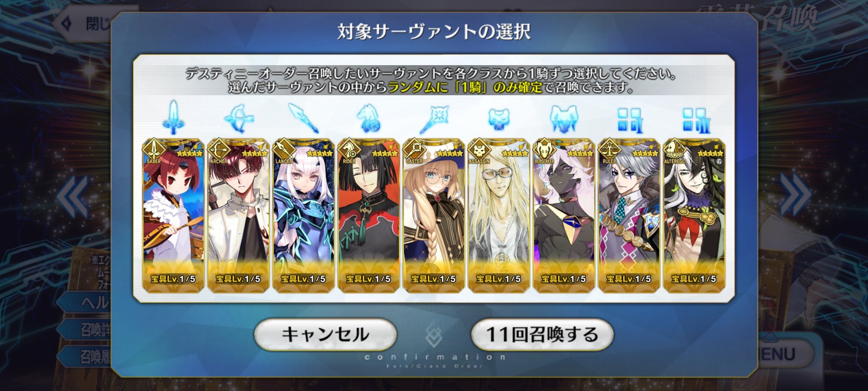The image size is (868, 391).
Task: Go to the previous page with left double-chevron
Action: pos(72,196)
